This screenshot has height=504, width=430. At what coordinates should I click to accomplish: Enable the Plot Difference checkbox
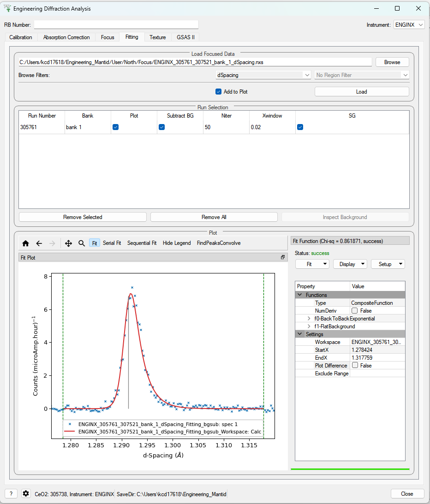pos(354,366)
